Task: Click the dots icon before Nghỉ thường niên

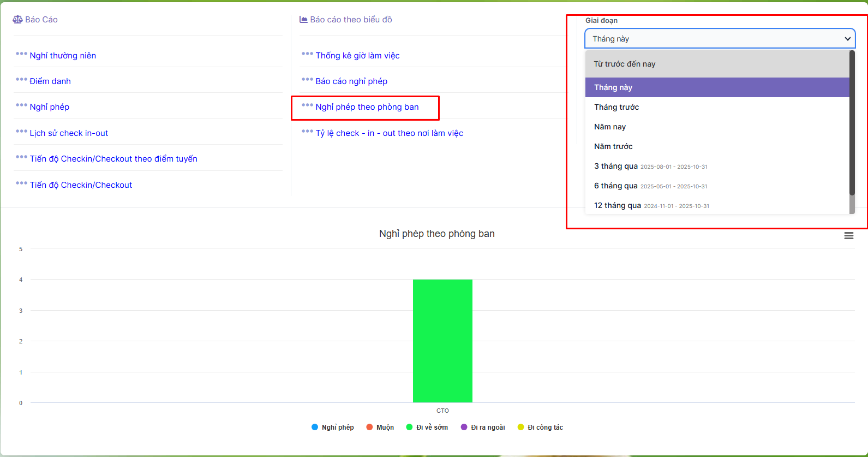Action: click(21, 54)
